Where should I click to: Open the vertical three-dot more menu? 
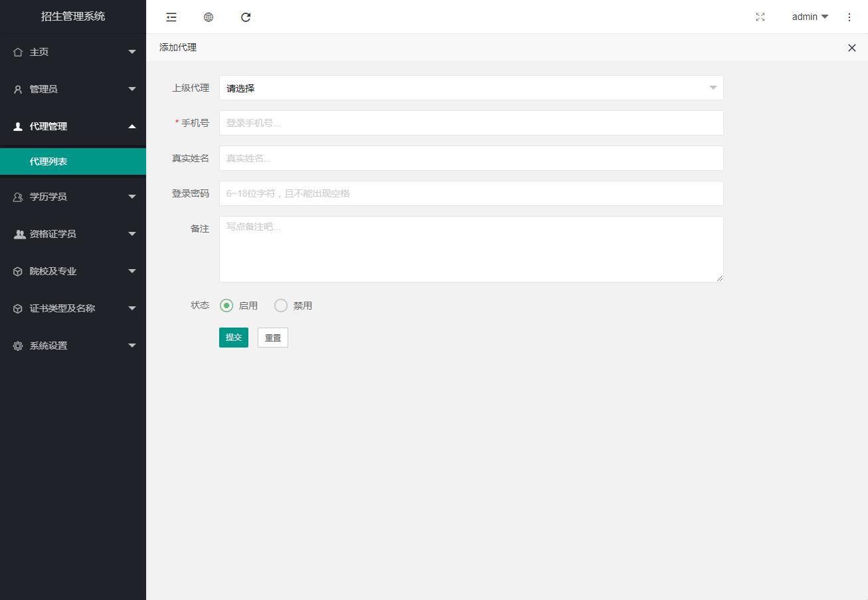[x=849, y=17]
